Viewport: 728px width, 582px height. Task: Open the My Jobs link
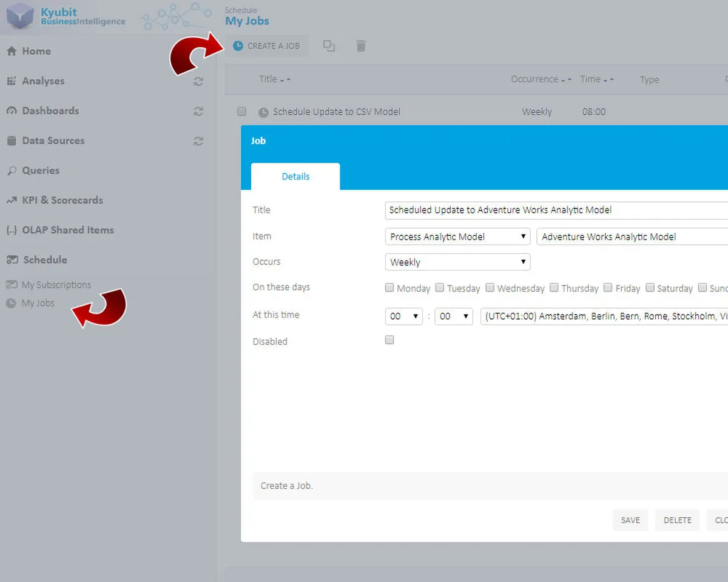(38, 303)
